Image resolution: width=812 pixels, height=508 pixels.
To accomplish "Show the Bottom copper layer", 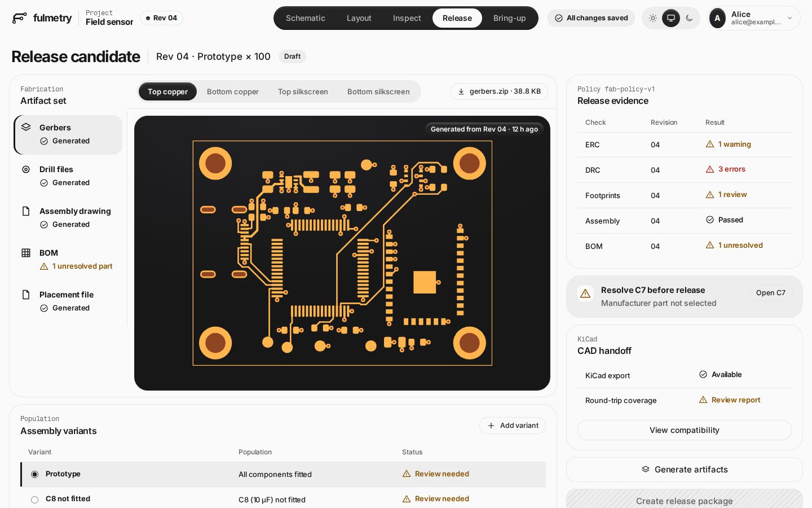I will (233, 91).
